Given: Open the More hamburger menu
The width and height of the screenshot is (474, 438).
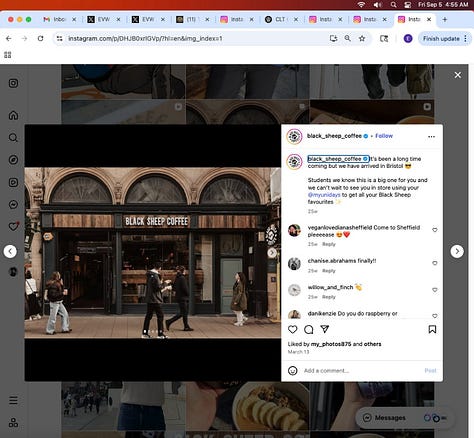Looking at the screenshot, I should pos(13,400).
